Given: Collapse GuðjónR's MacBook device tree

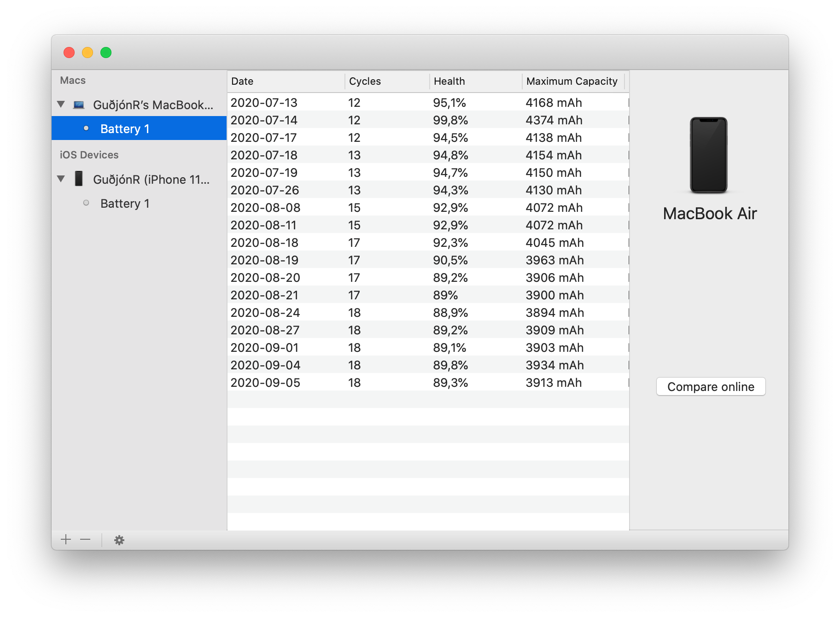Looking at the screenshot, I should click(61, 104).
